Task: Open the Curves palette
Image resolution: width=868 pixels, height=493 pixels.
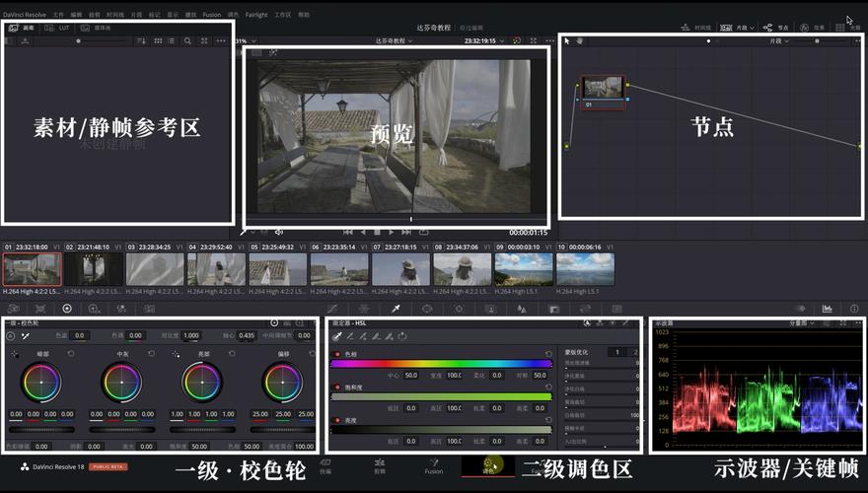Action: pyautogui.click(x=332, y=309)
